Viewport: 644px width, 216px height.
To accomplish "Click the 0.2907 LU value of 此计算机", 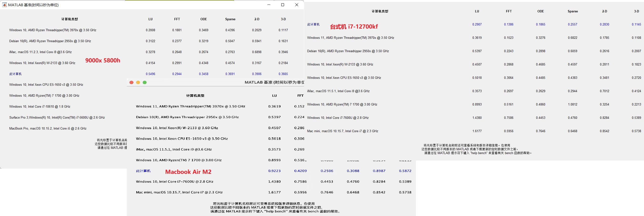I will (x=477, y=24).
